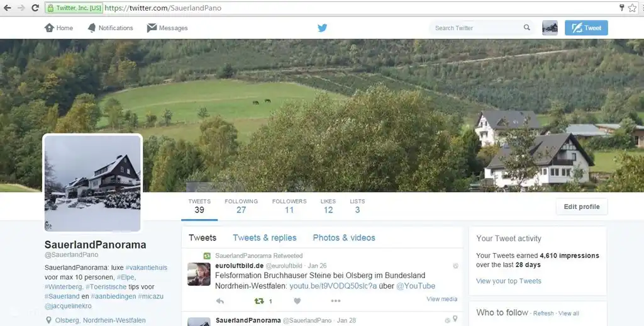
Task: Click the search magnifier icon
Action: tap(527, 28)
